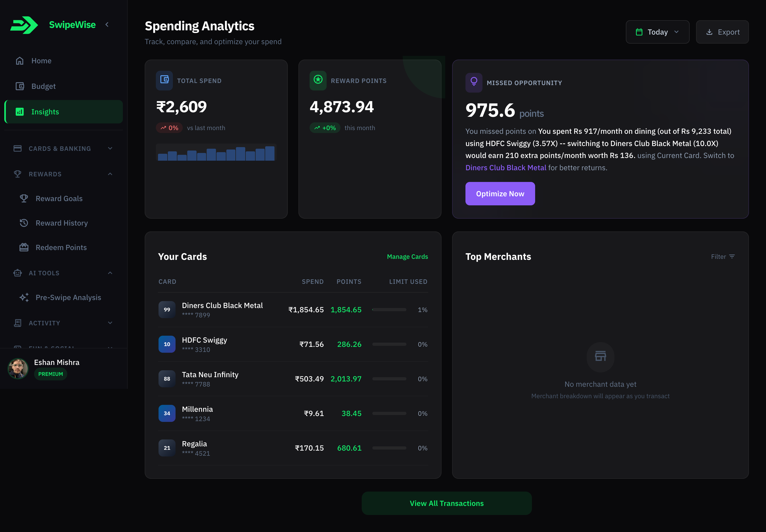
Task: Click the LIMIT USED column header
Action: coord(408,282)
